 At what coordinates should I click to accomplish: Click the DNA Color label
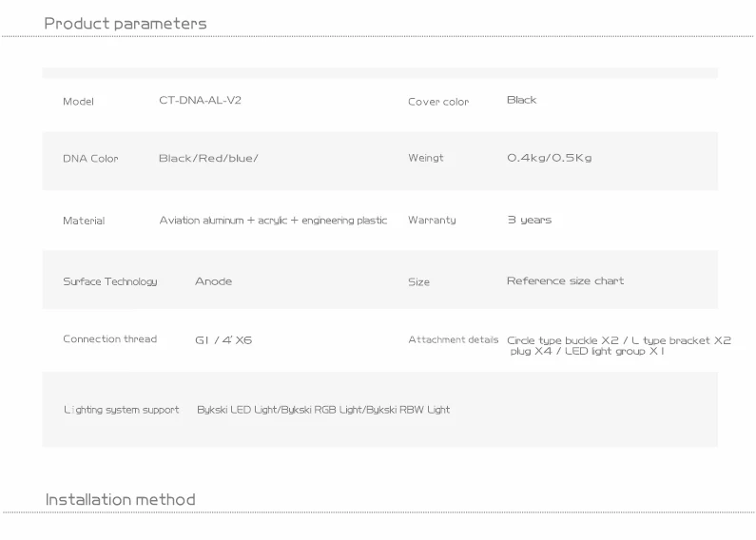coord(90,159)
